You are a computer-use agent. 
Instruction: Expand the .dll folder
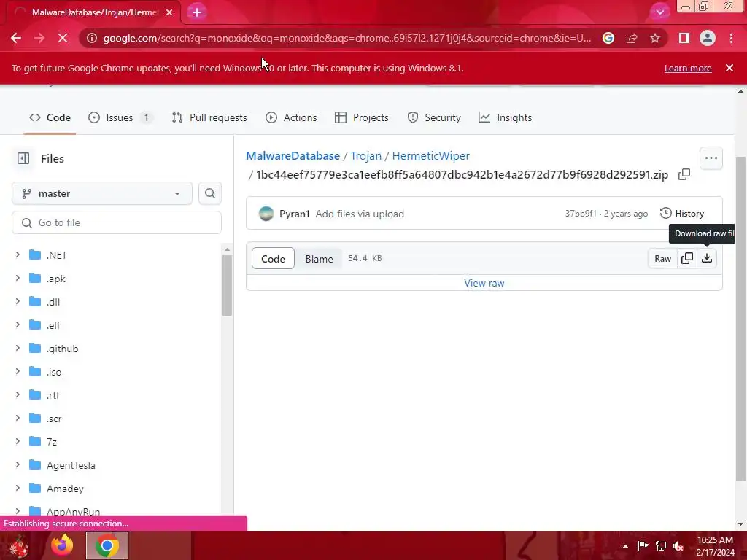18,302
